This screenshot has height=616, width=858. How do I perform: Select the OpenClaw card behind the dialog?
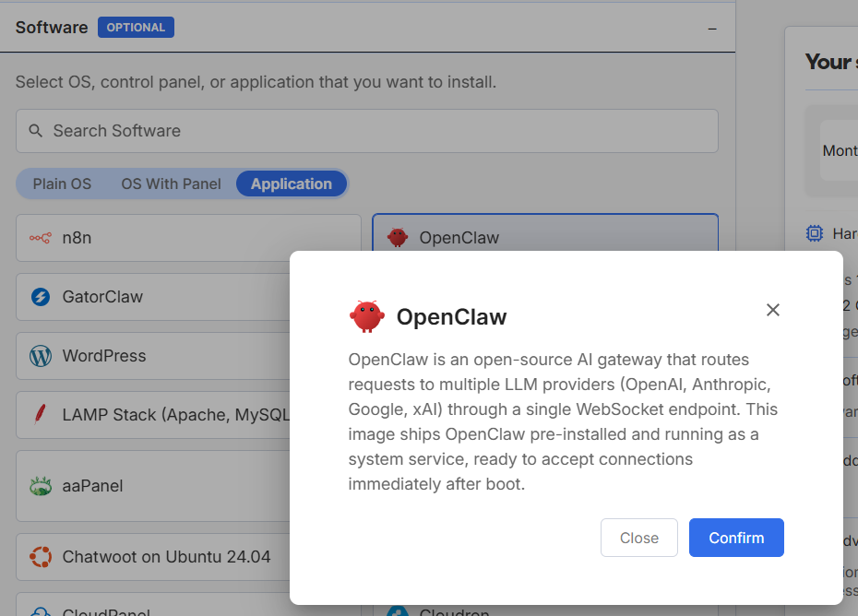tap(545, 233)
